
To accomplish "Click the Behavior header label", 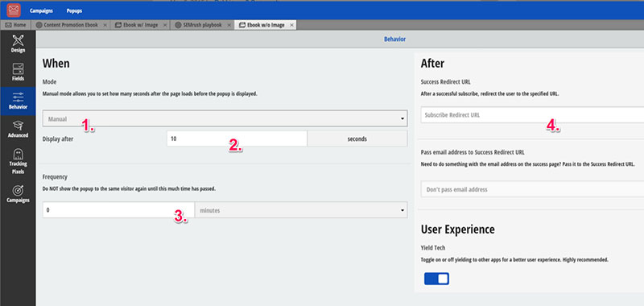I will point(394,39).
